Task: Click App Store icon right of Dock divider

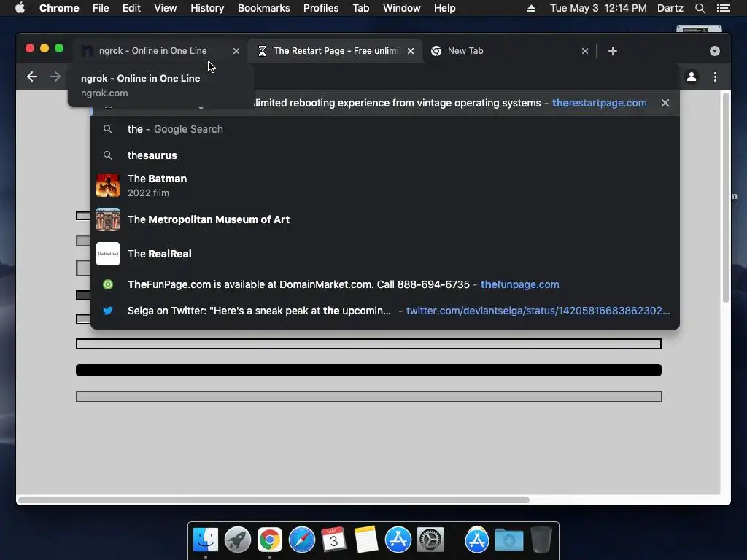Action: coord(477,540)
